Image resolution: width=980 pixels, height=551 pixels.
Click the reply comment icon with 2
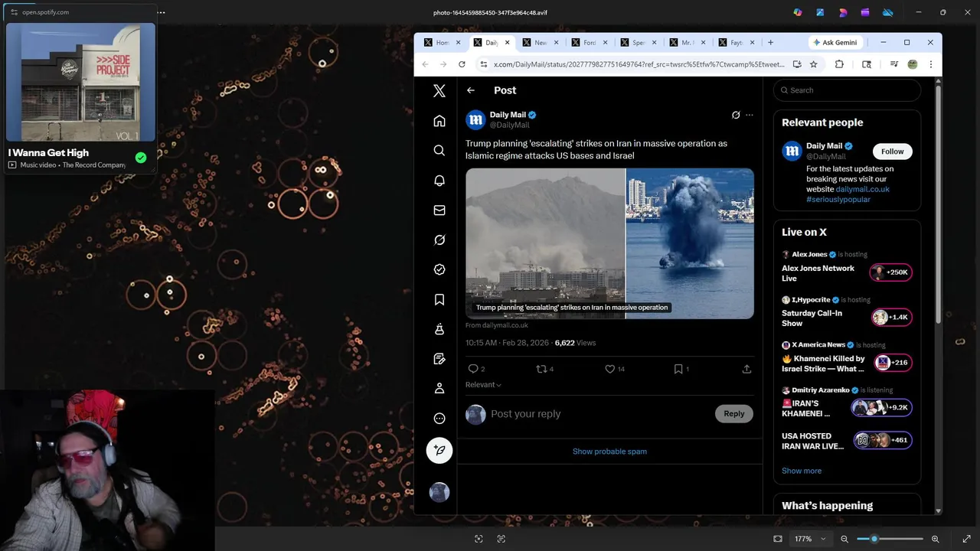coord(473,369)
